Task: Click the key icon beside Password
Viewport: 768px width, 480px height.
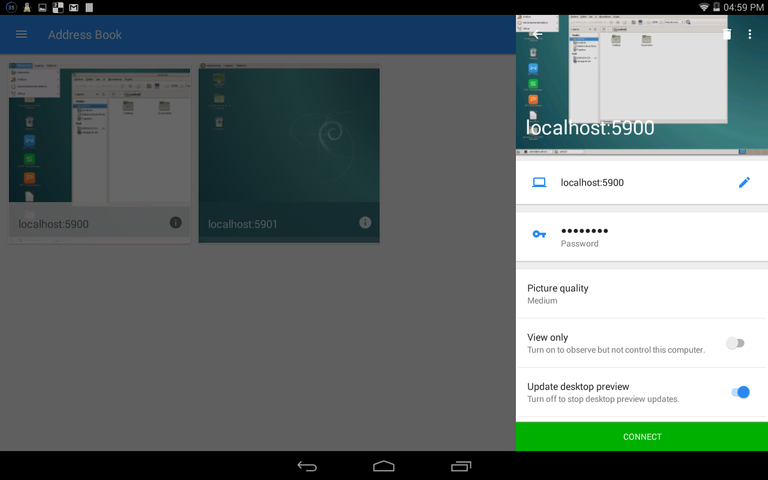Action: click(539, 234)
